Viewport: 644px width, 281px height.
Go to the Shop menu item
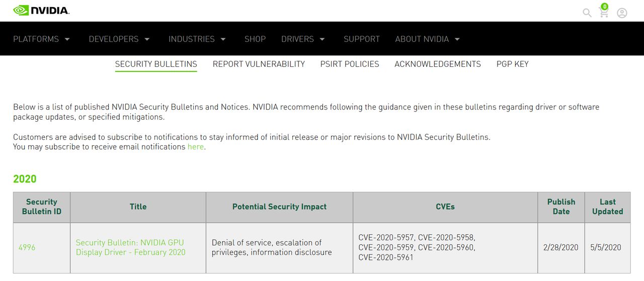255,39
